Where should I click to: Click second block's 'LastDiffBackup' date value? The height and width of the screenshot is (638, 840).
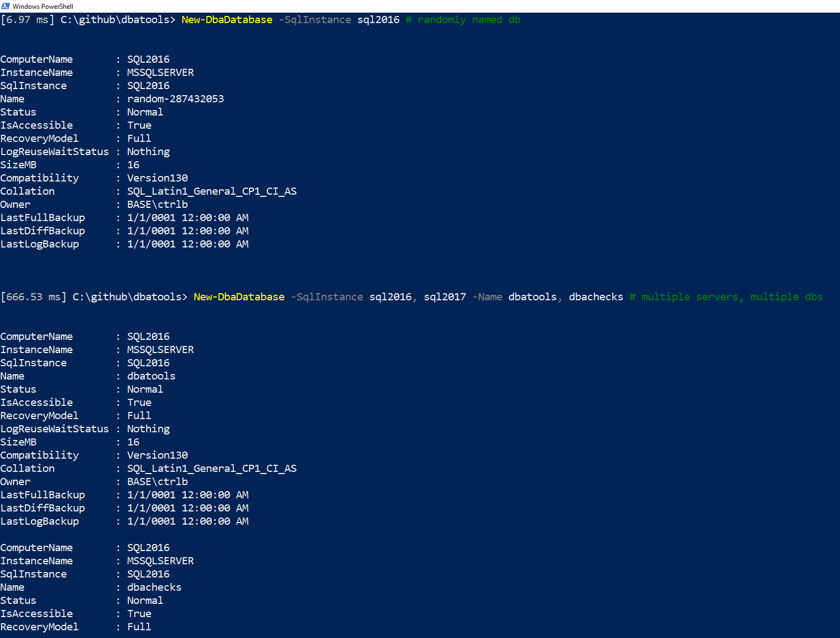click(188, 508)
